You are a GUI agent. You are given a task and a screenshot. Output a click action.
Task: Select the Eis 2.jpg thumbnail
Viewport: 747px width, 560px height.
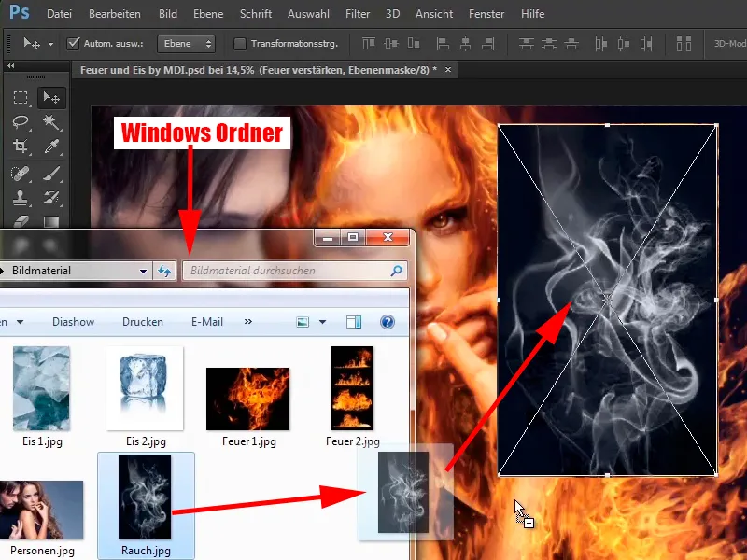pos(145,388)
